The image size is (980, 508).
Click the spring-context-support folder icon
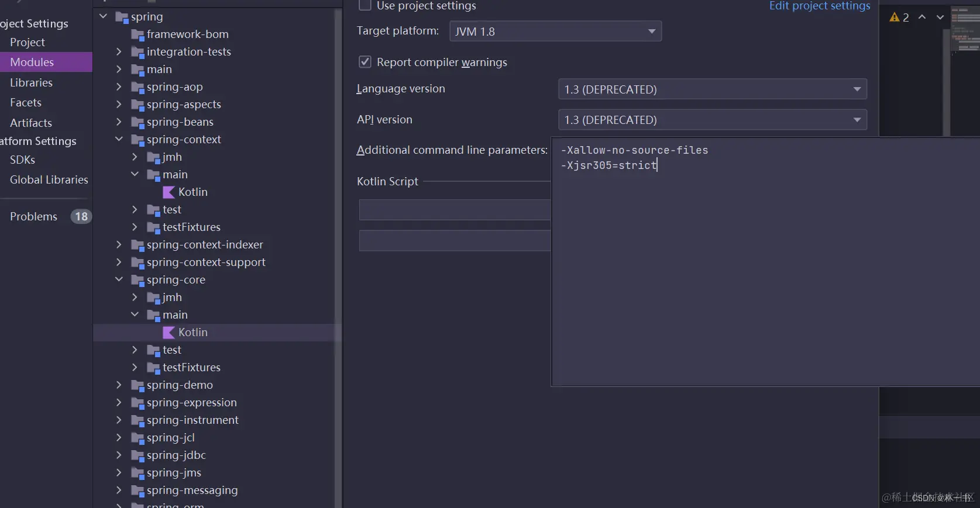137,262
